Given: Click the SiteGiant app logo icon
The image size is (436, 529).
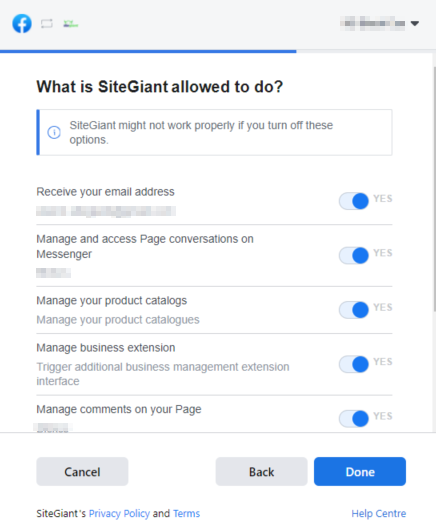Looking at the screenshot, I should [71, 24].
